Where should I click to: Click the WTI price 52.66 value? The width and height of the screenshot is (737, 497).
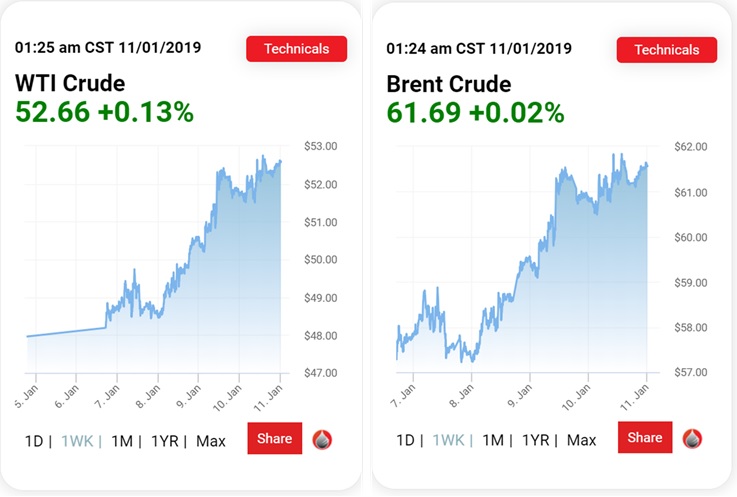pyautogui.click(x=51, y=112)
